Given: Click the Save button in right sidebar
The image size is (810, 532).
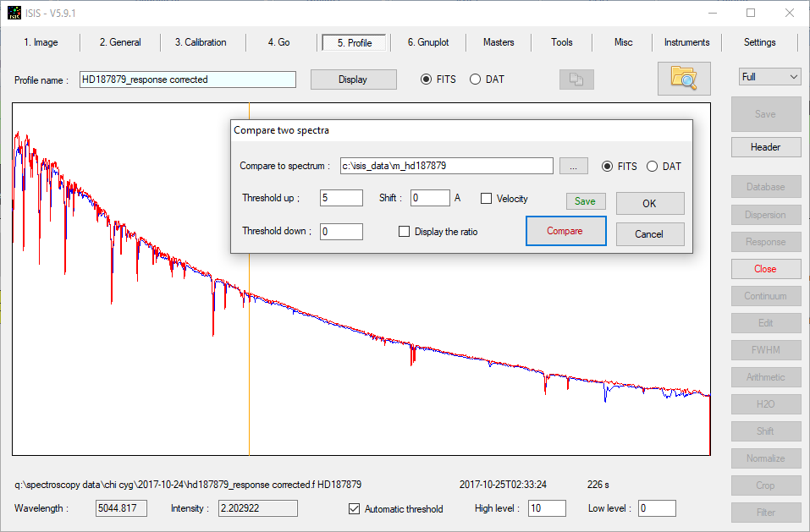Looking at the screenshot, I should (x=766, y=114).
